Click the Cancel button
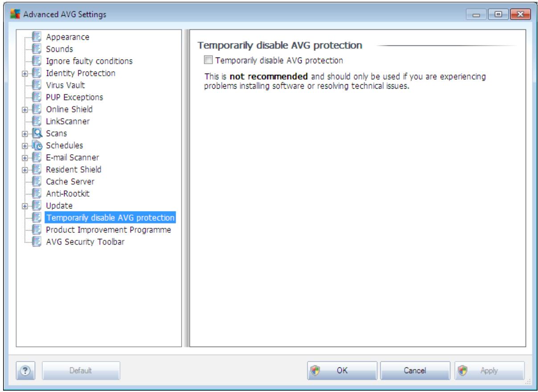 pos(415,370)
